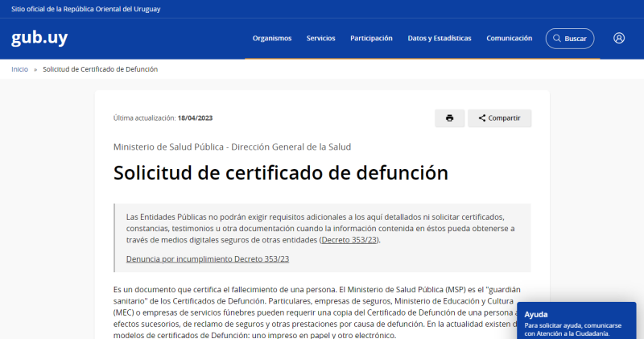644x339 pixels.
Task: Click the Sitio oficial top banner text
Action: click(x=85, y=8)
